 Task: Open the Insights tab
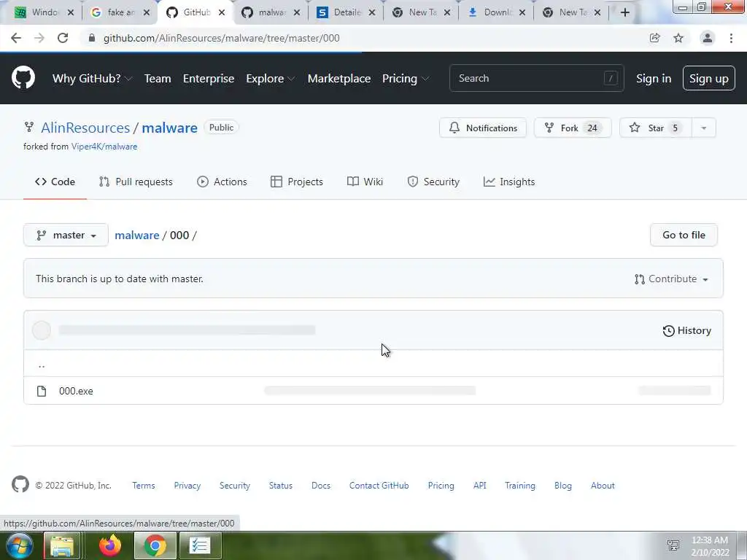(508, 182)
